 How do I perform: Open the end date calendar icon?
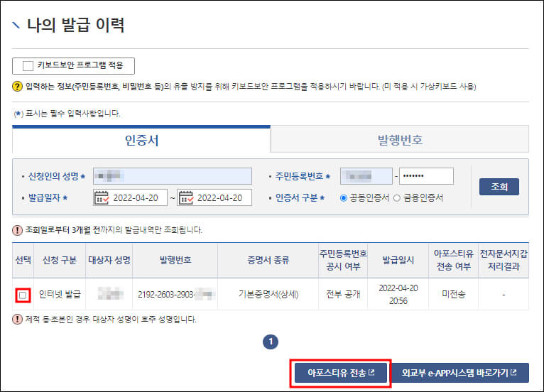[x=185, y=197]
